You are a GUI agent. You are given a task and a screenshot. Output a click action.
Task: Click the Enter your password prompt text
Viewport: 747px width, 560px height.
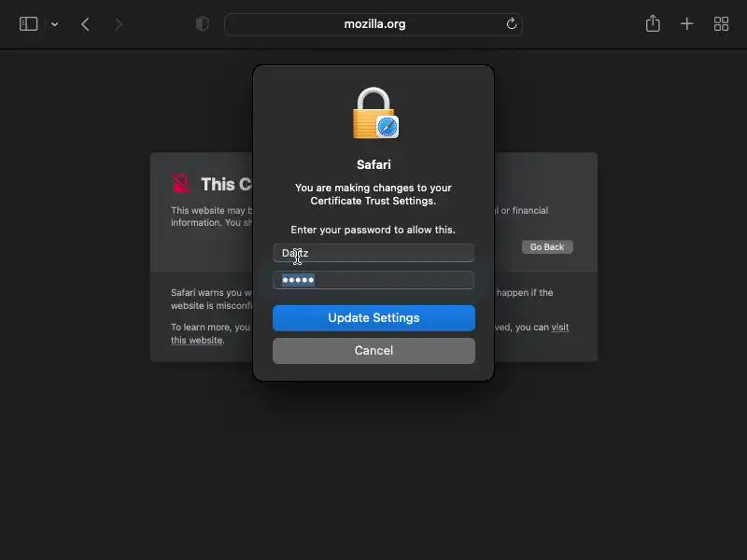coord(373,230)
